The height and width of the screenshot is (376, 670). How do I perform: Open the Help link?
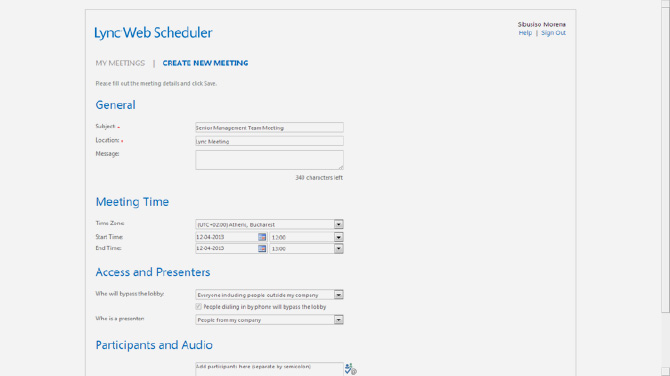(525, 33)
